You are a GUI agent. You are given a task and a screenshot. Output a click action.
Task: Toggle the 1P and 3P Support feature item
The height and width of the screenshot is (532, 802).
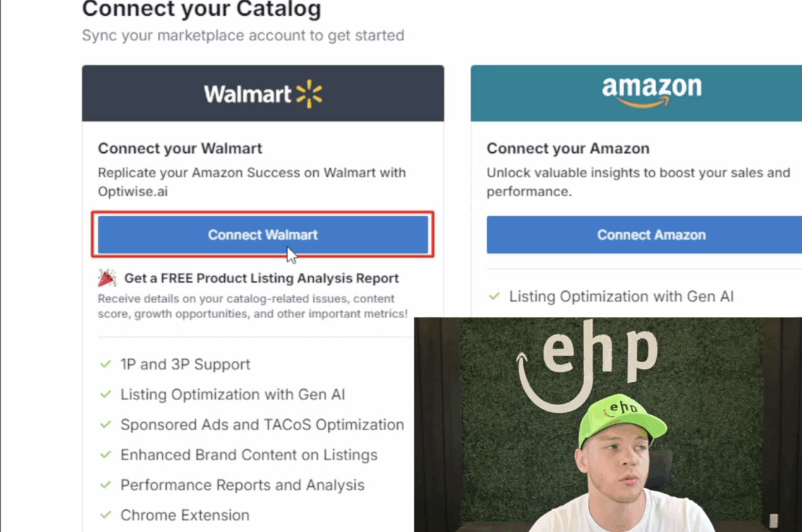click(x=184, y=364)
